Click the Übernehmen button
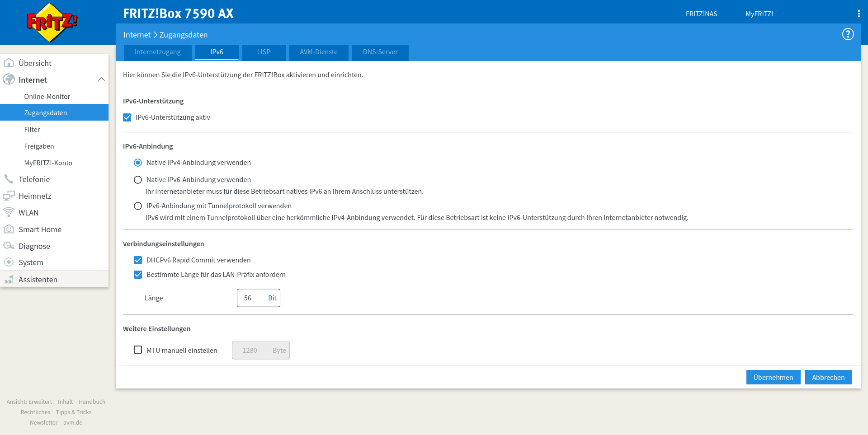The height and width of the screenshot is (435, 868). tap(773, 377)
